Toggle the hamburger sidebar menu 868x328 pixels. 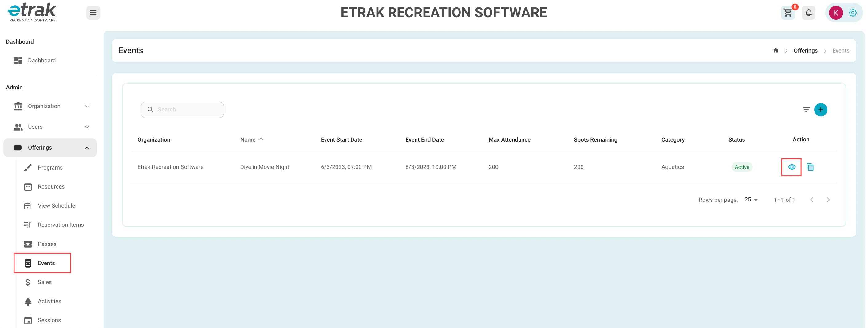click(x=93, y=13)
